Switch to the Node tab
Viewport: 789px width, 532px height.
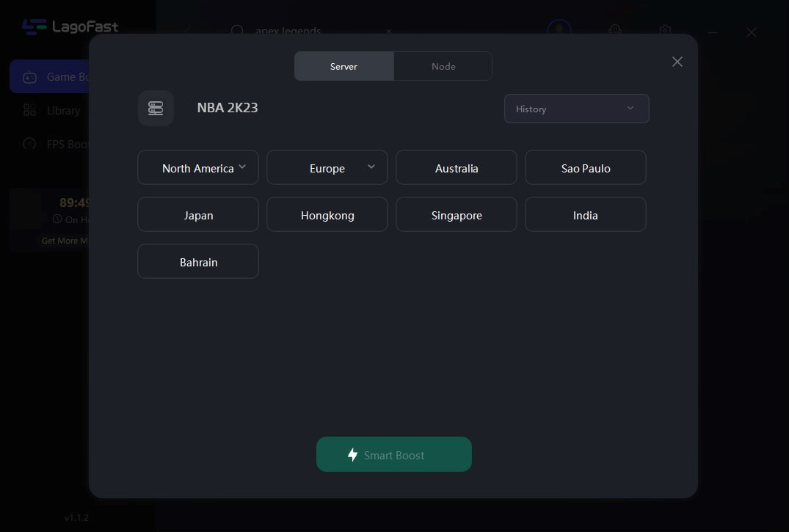[443, 66]
